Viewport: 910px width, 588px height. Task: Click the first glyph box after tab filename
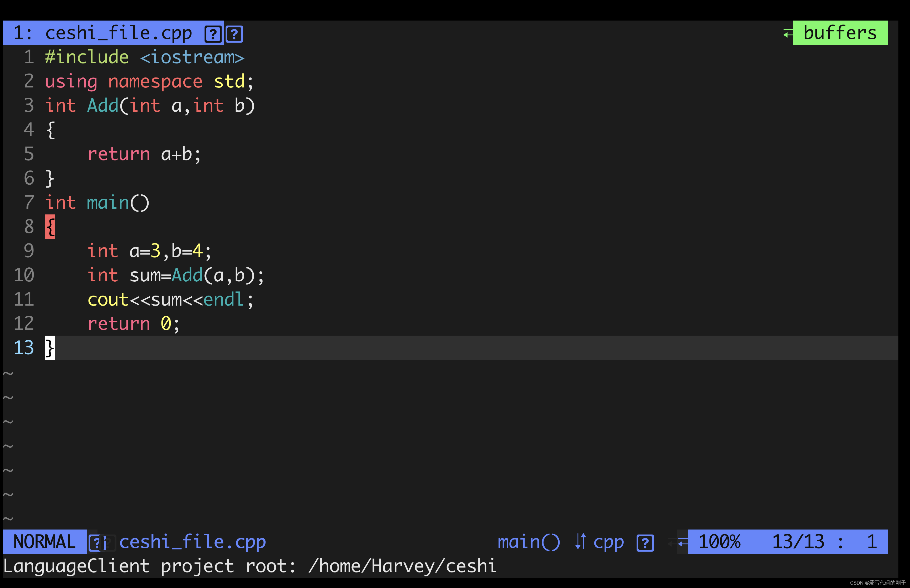(213, 34)
